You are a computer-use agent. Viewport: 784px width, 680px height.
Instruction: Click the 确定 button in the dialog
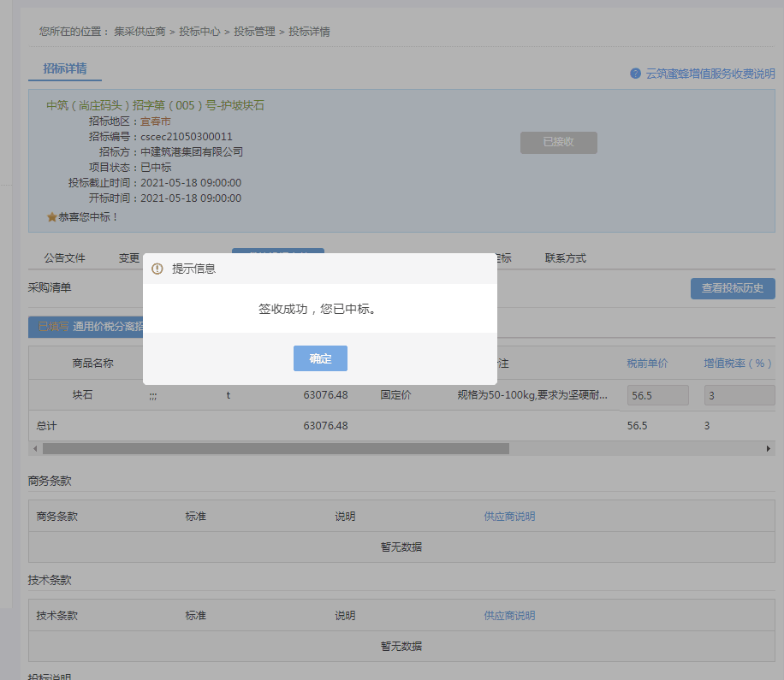320,358
